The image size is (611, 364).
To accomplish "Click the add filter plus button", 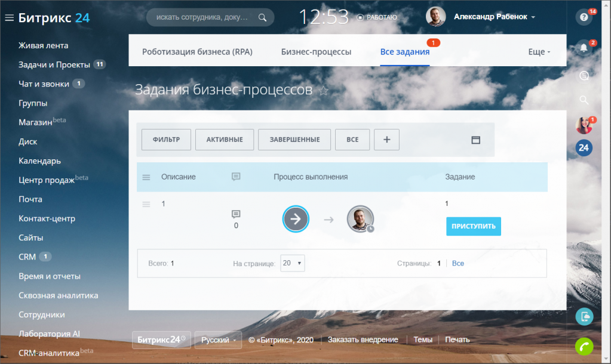I will 386,140.
